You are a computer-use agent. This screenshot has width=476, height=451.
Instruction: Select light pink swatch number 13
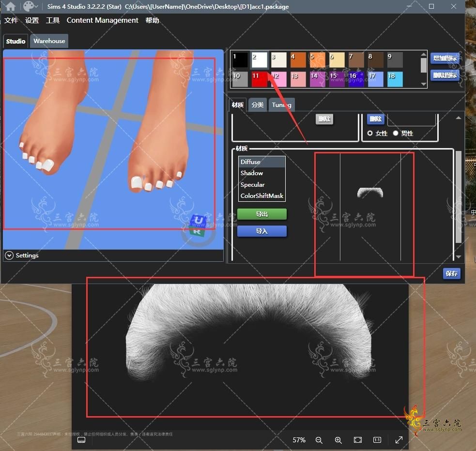(x=298, y=79)
